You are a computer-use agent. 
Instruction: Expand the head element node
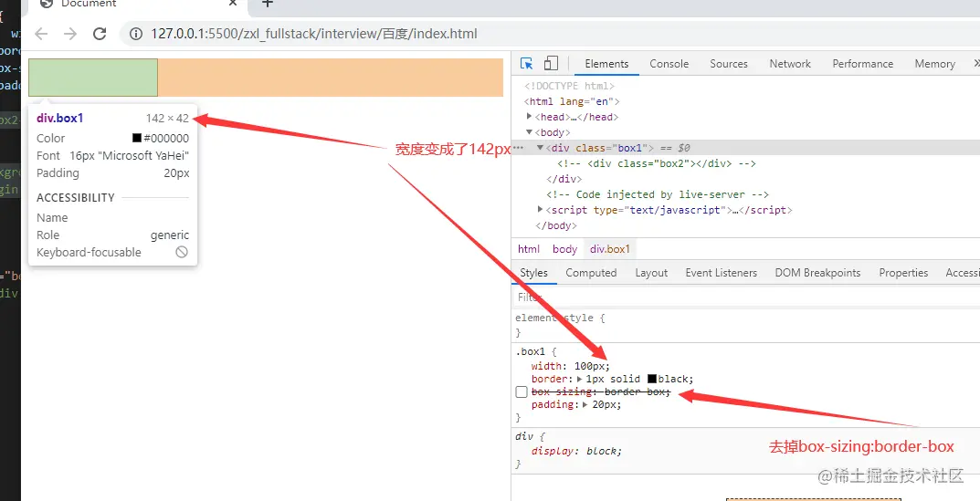tap(530, 116)
